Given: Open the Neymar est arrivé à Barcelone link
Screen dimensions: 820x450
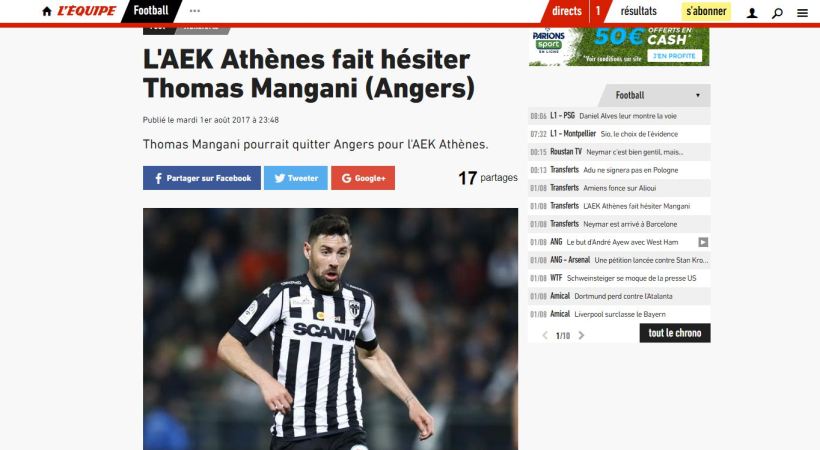Looking at the screenshot, I should (x=630, y=224).
